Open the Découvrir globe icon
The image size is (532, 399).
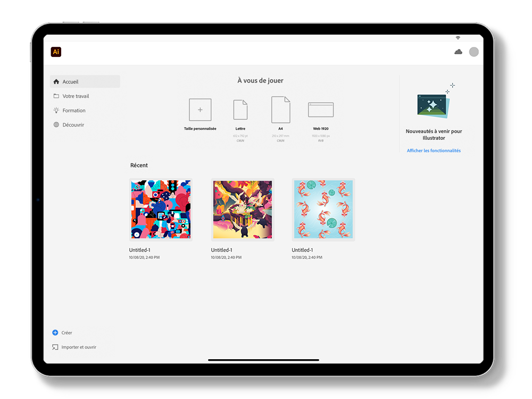point(56,124)
